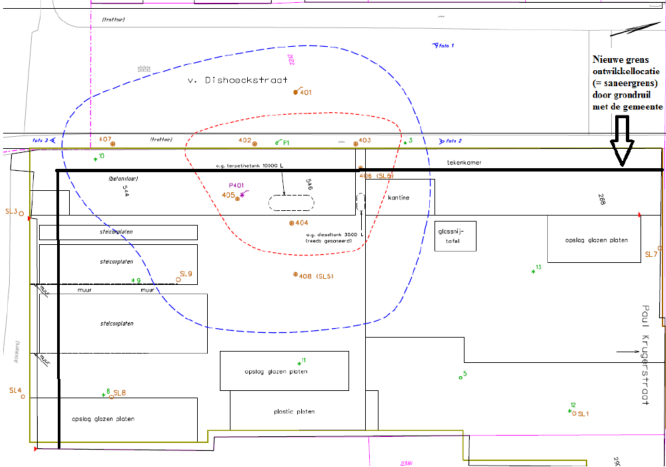The height and width of the screenshot is (467, 666).
Task: Select borehole label 407
Action: pyautogui.click(x=105, y=139)
